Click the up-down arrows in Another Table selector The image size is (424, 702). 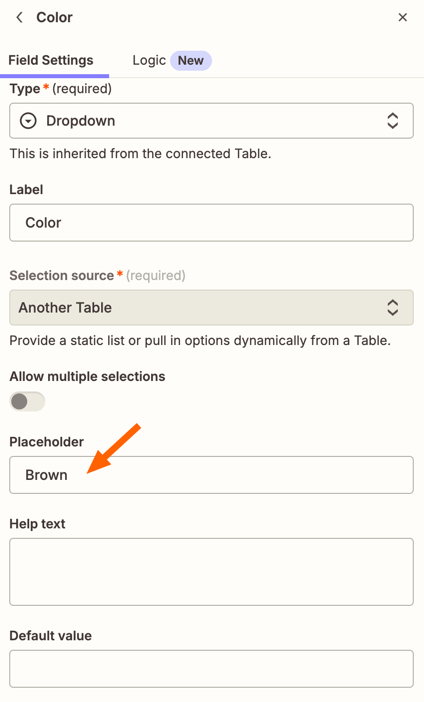[x=393, y=308]
